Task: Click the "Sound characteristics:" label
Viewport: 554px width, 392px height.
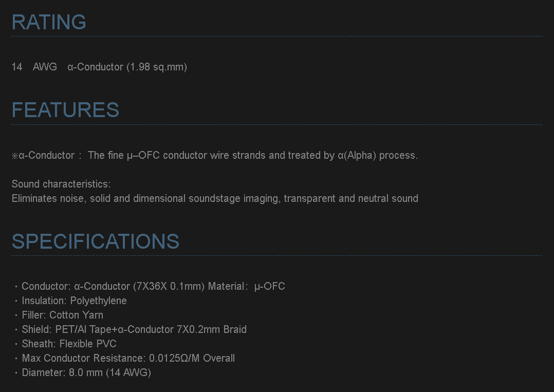Action: 61,184
